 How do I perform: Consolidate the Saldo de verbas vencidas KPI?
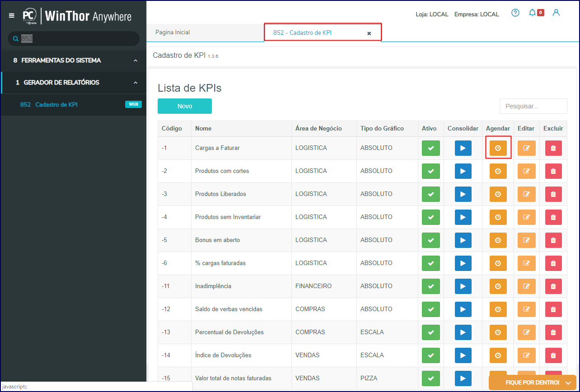463,309
